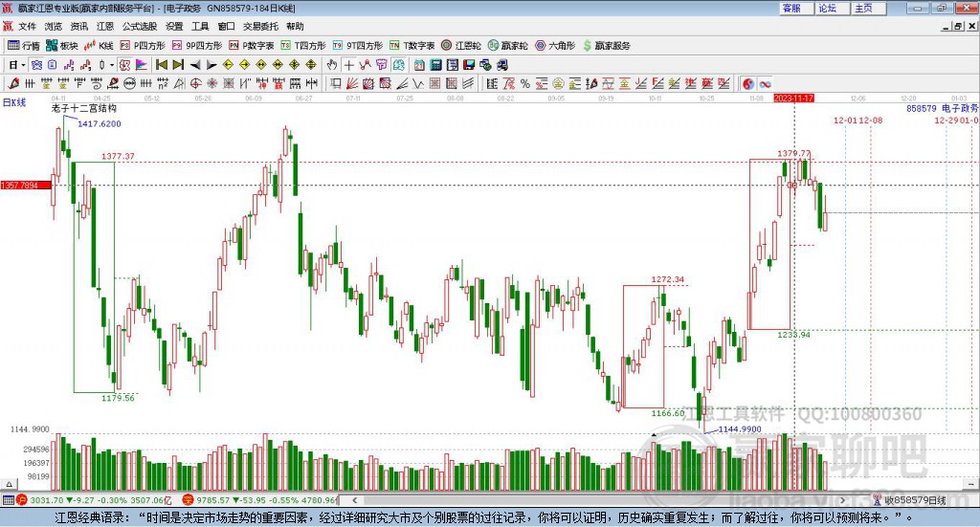This screenshot has width=980, height=527.
Task: Click the red 1357.7894 price label
Action: point(26,186)
